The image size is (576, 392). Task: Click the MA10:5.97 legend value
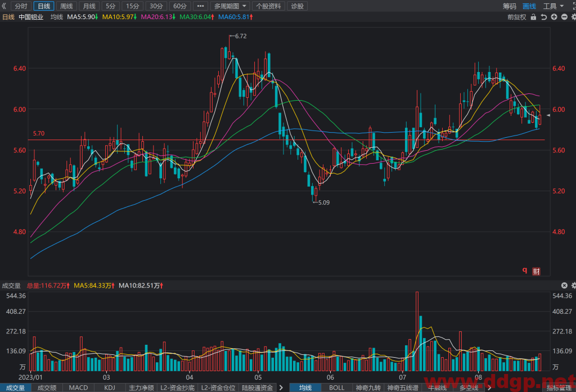coord(119,17)
